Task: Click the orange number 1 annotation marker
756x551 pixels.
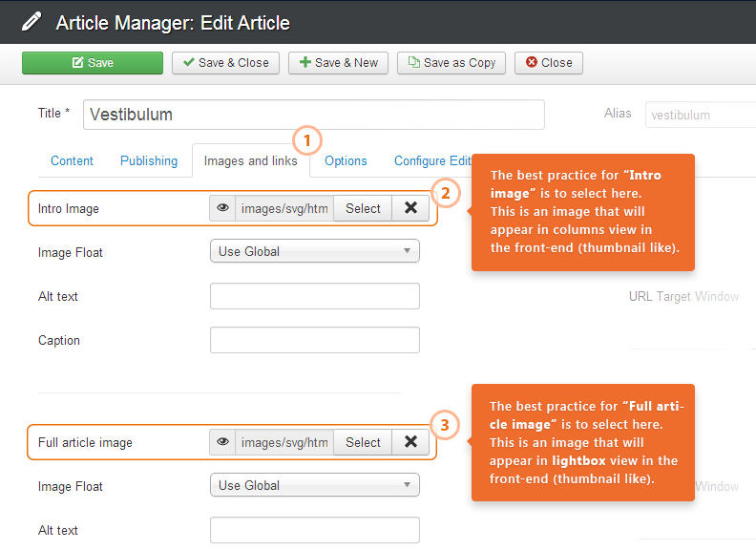Action: (x=306, y=141)
